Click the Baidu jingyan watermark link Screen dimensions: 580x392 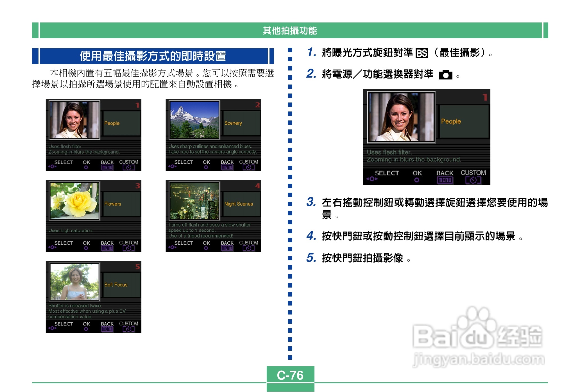(479, 360)
